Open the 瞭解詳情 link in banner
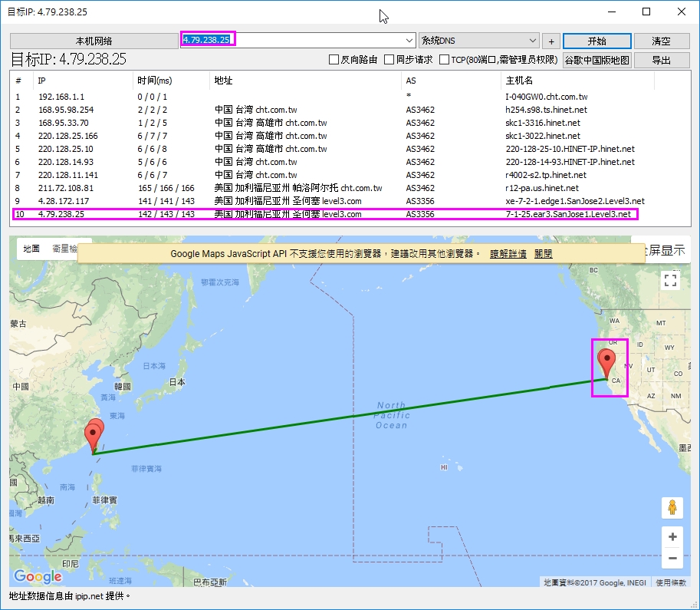This screenshot has height=610, width=700. point(508,254)
